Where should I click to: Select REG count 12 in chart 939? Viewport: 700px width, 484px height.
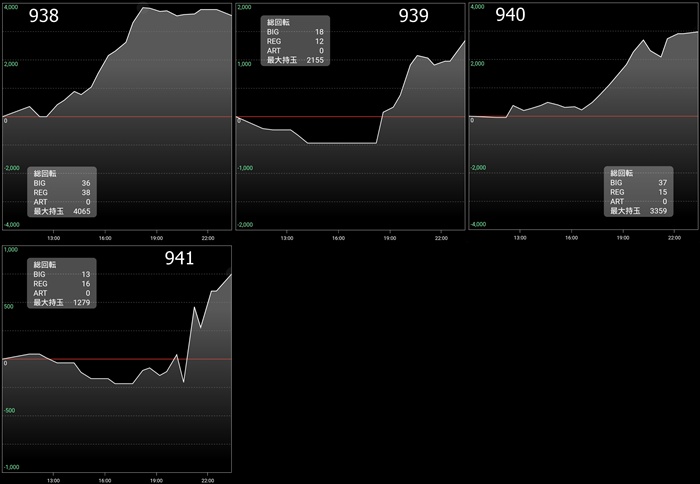[319, 41]
